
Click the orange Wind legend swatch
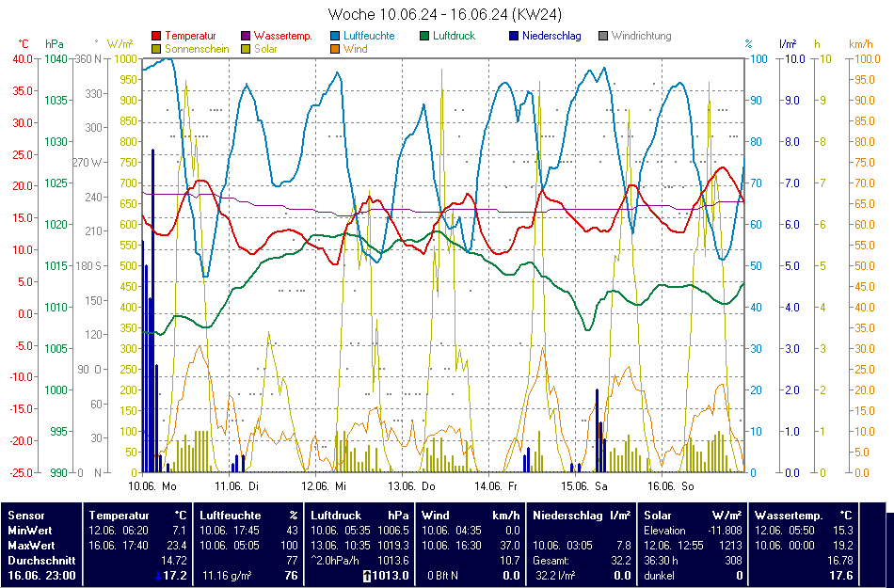pyautogui.click(x=335, y=50)
